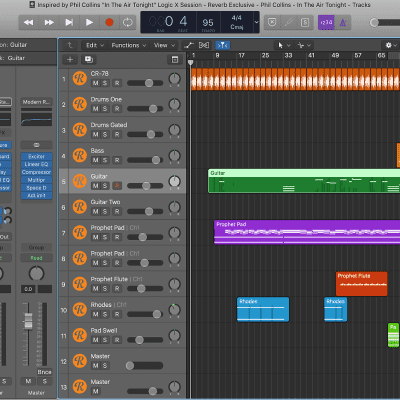The height and width of the screenshot is (400, 400).
Task: Open the LCD display mode dropdown arrow
Action: pyautogui.click(x=256, y=22)
